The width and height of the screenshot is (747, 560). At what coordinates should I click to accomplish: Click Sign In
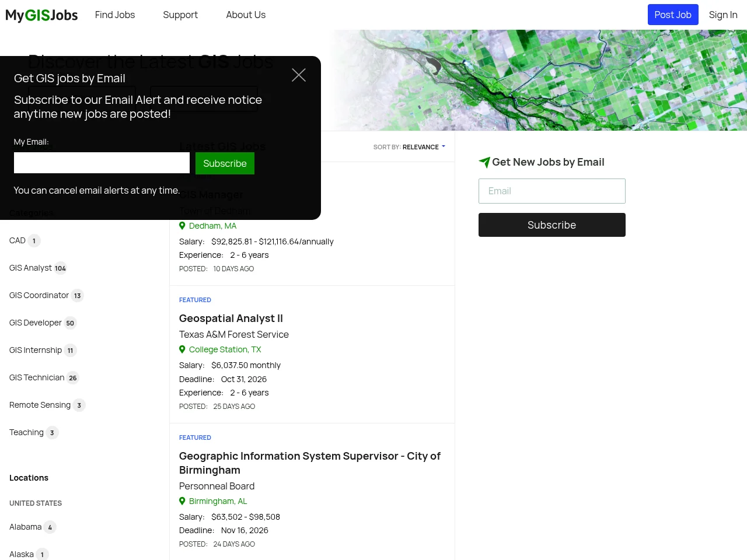723,15
